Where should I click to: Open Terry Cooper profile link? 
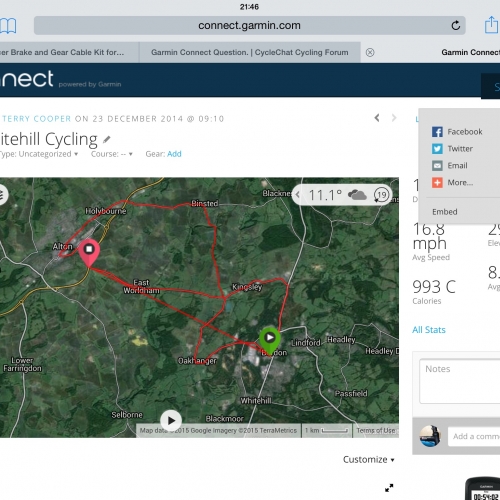click(x=37, y=119)
